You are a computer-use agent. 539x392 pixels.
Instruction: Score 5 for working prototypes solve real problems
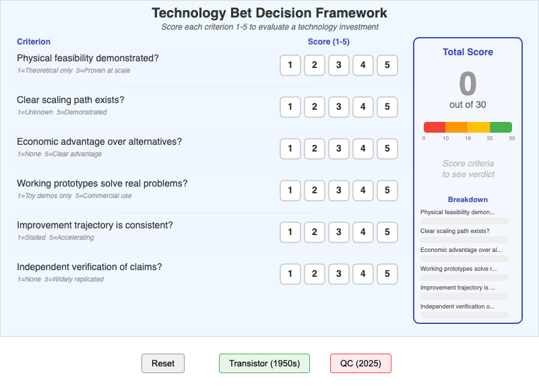click(387, 191)
